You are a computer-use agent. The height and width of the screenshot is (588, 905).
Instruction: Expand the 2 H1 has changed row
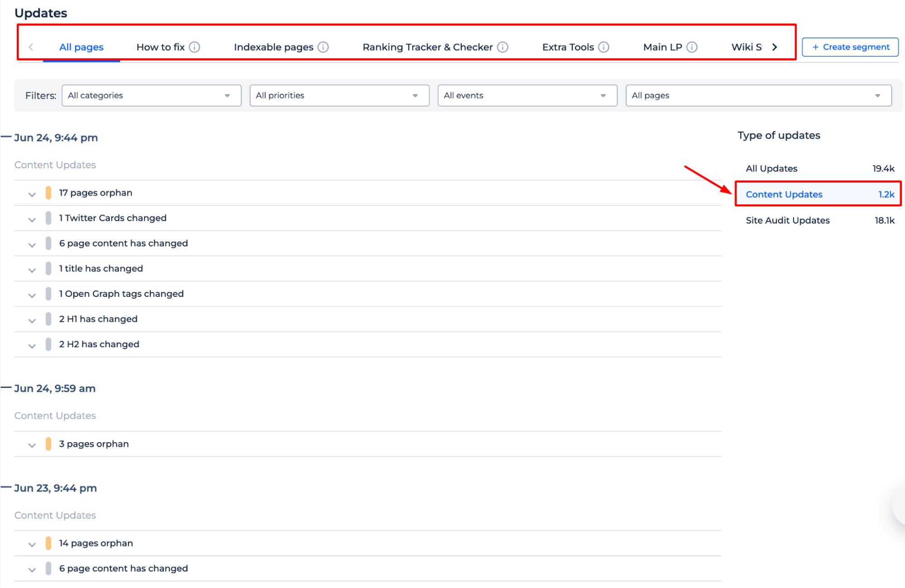(x=31, y=319)
